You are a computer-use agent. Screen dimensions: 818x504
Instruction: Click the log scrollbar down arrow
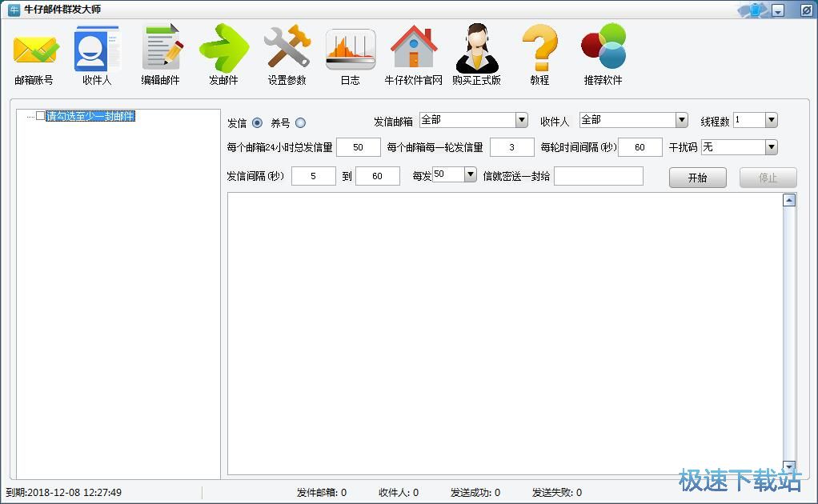789,466
